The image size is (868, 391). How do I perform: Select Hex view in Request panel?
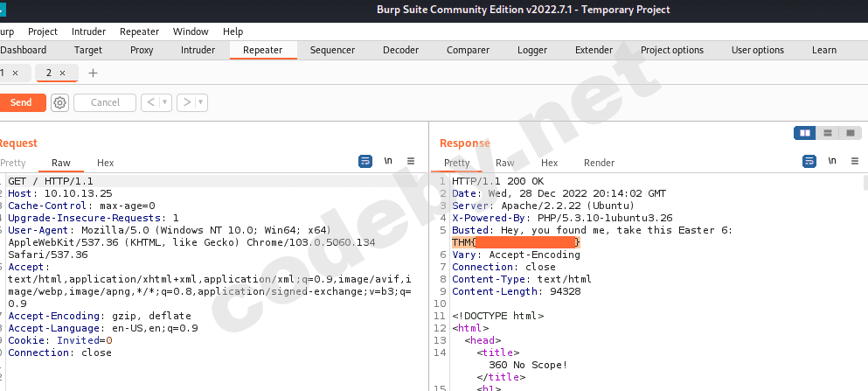(105, 163)
